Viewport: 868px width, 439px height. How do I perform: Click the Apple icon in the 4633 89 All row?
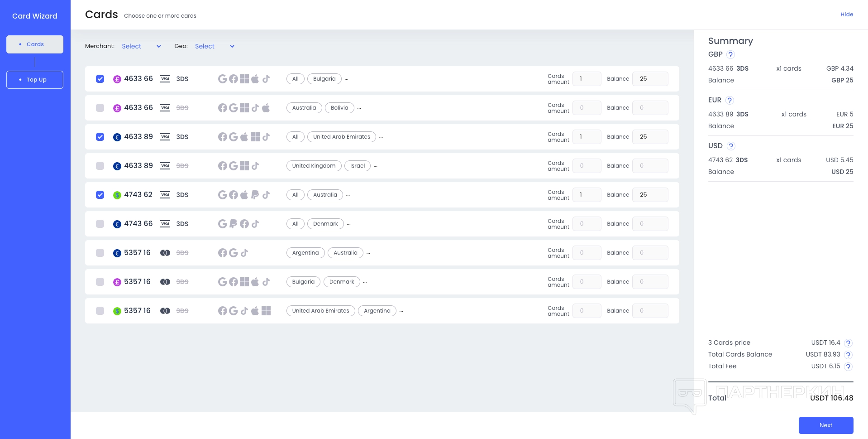(244, 137)
